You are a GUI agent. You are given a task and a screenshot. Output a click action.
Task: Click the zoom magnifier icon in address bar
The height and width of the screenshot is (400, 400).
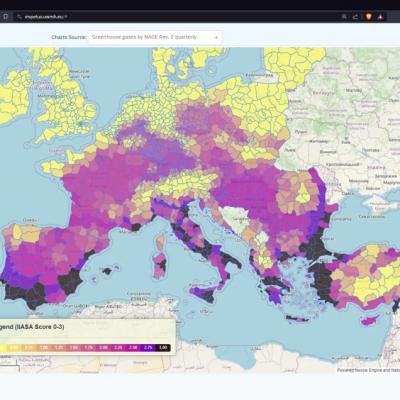(x=344, y=16)
